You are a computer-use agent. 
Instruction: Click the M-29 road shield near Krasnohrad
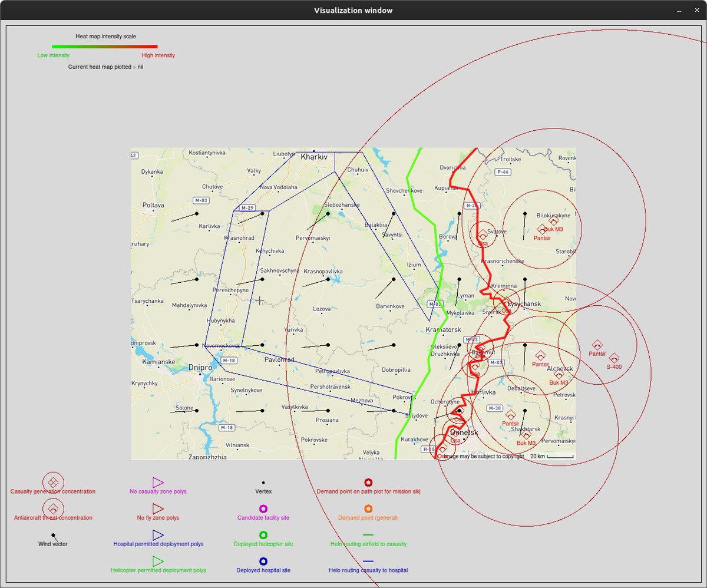click(247, 208)
